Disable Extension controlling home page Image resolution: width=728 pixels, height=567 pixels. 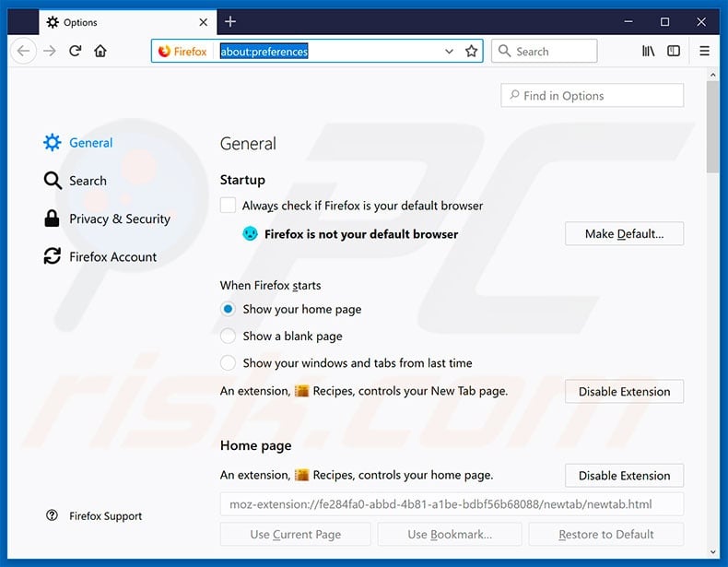click(624, 476)
